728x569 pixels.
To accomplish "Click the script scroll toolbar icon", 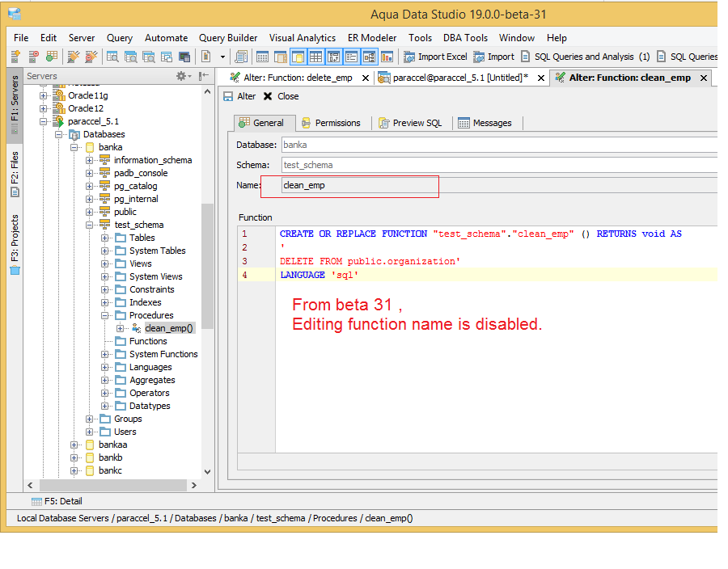I will point(241,57).
